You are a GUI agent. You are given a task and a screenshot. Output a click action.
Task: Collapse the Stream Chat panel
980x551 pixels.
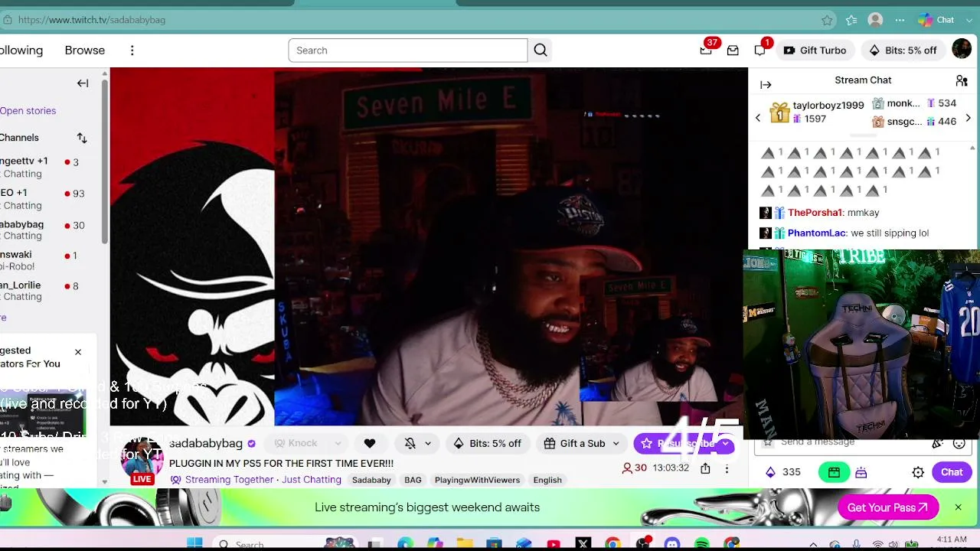(766, 85)
